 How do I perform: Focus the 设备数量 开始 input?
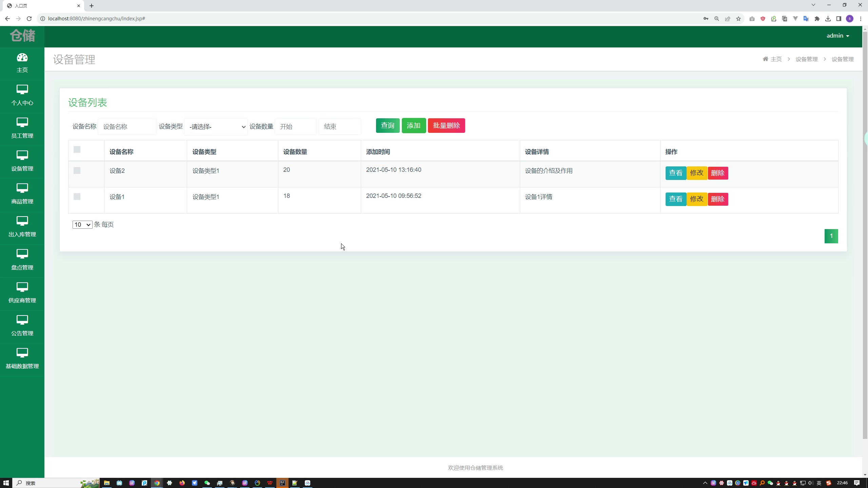[296, 127]
